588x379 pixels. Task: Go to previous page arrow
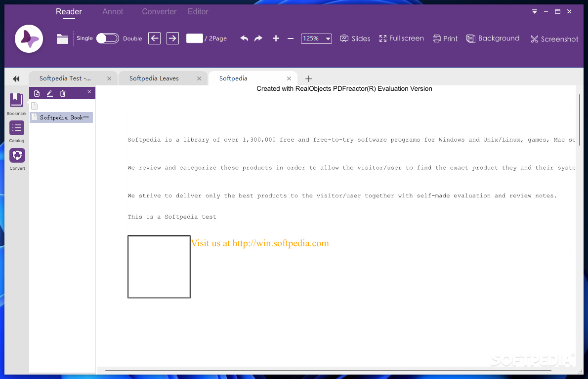point(155,38)
